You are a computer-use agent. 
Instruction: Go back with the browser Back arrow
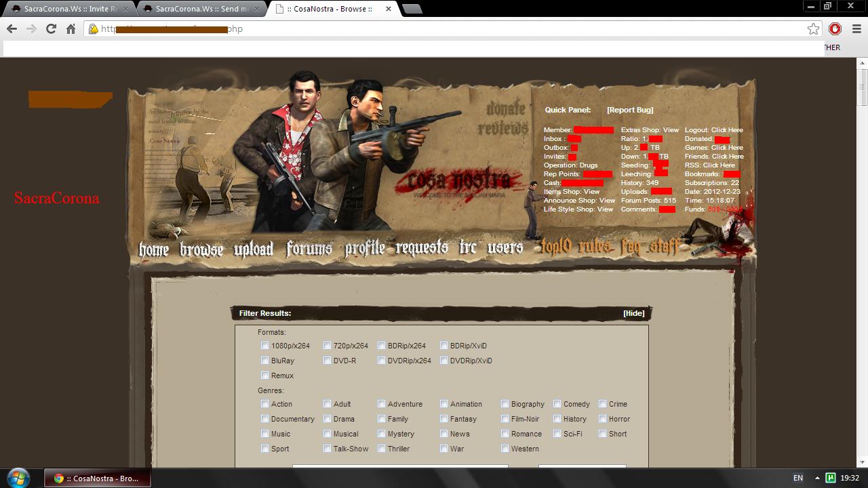(x=12, y=28)
